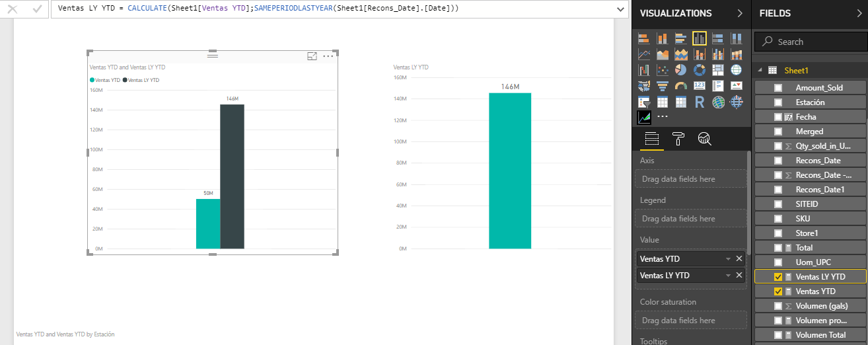Check the Fecha field checkbox
The image size is (868, 345).
pyautogui.click(x=778, y=117)
